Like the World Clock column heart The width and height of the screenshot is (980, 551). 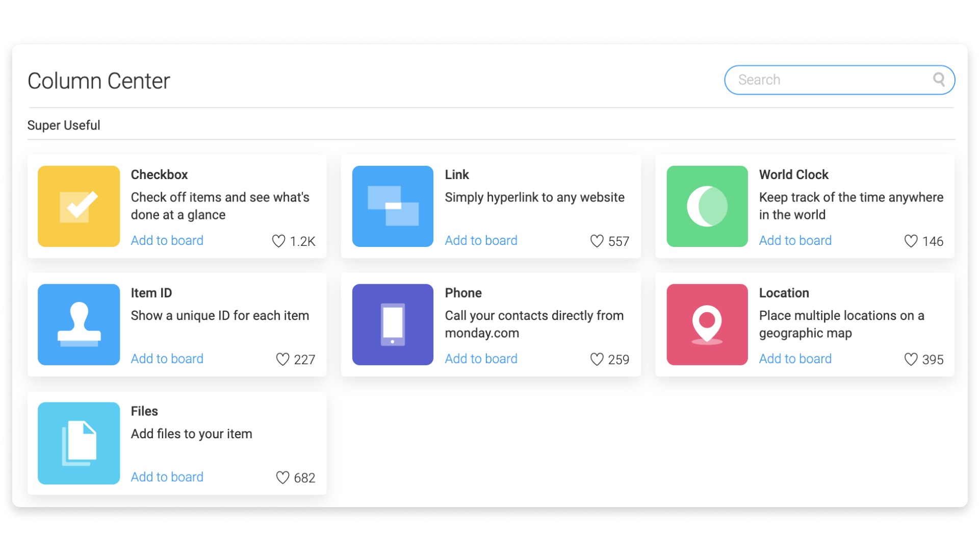pyautogui.click(x=911, y=241)
